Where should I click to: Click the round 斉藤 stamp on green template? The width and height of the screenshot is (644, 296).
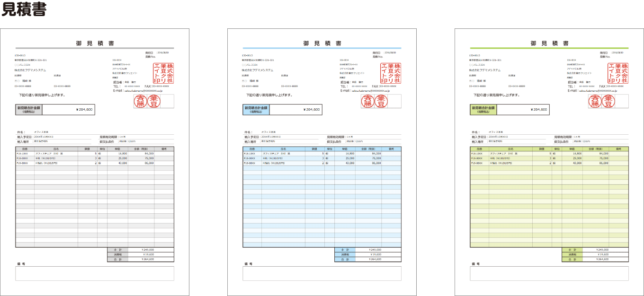click(x=596, y=101)
